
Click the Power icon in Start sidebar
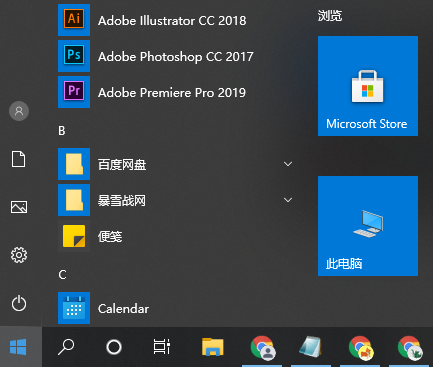[19, 303]
